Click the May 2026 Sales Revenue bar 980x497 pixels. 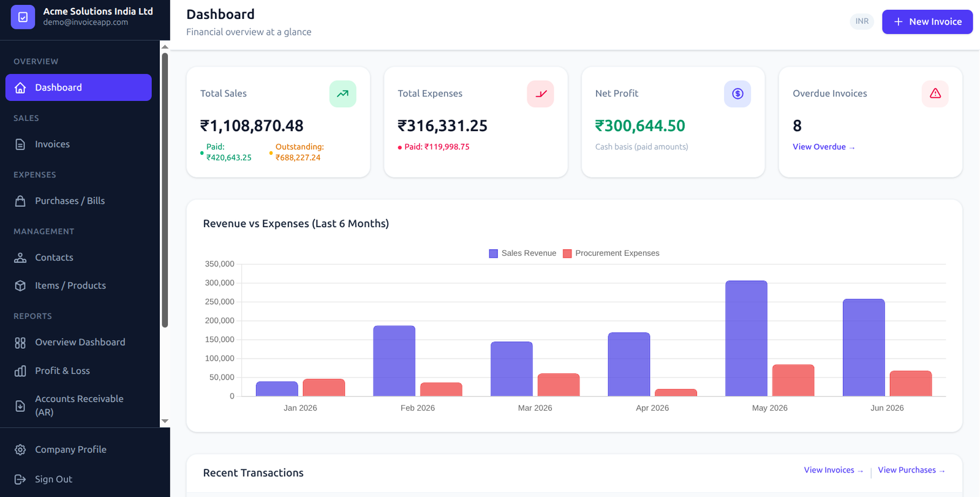746,338
